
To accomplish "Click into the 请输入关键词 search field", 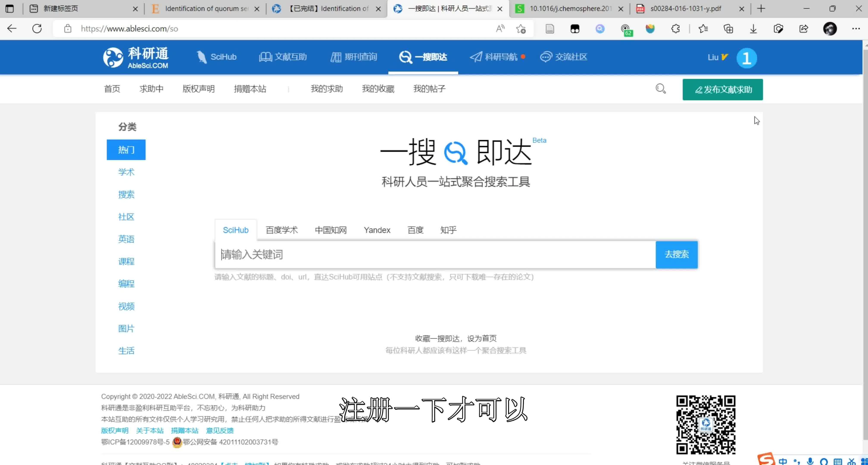I will (x=404, y=254).
